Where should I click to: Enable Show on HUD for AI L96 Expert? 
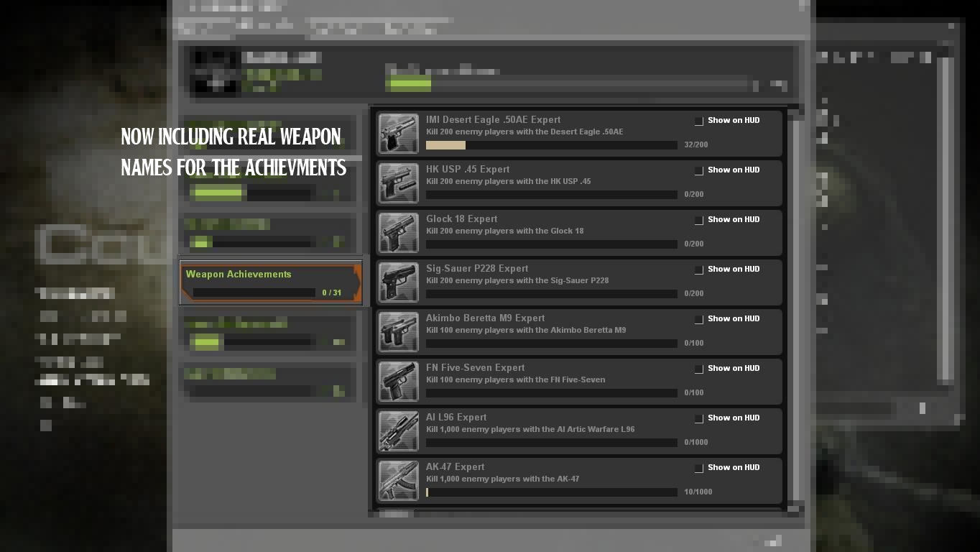coord(698,418)
